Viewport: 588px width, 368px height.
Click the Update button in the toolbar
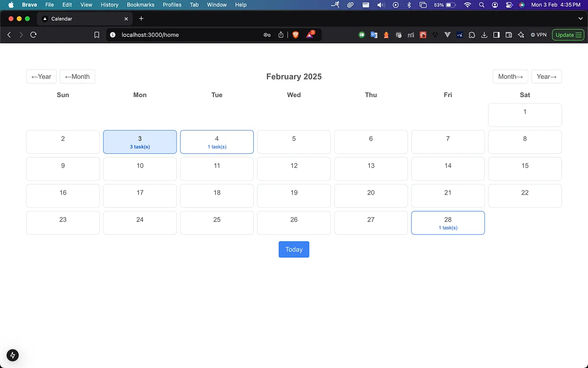pos(568,35)
